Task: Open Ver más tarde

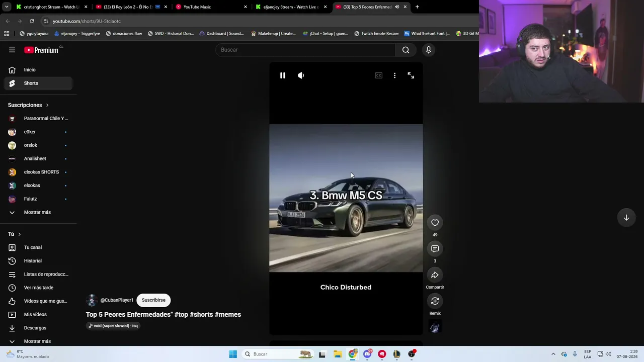Action: (x=38, y=288)
